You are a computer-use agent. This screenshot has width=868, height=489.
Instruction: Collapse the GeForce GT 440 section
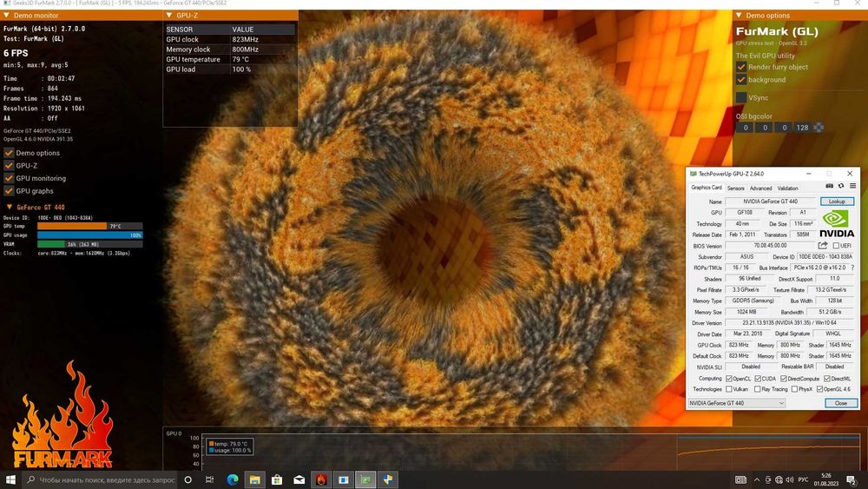click(9, 207)
